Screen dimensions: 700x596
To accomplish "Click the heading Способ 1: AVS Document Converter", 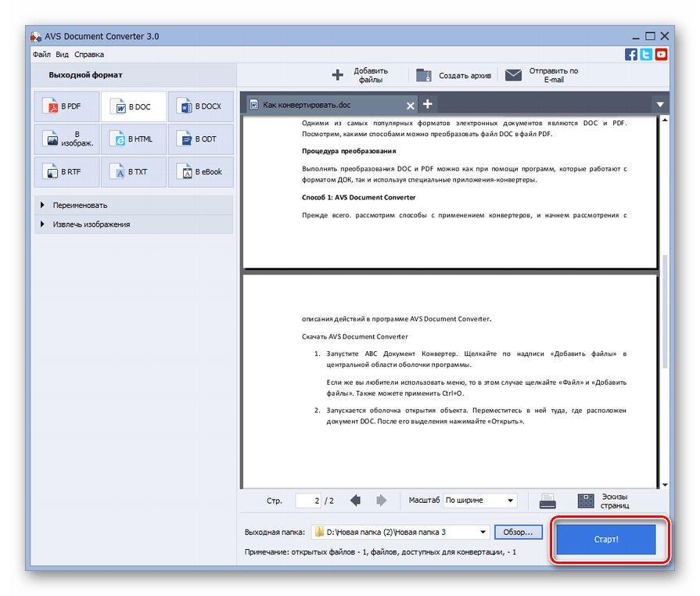I will (358, 197).
